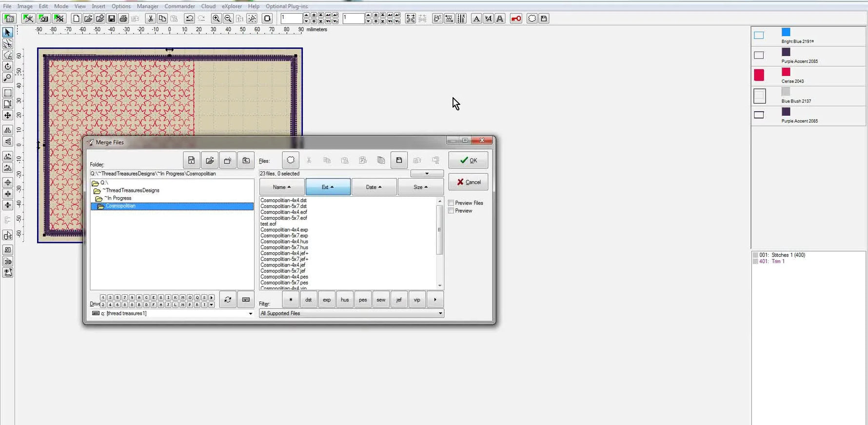Click the lettering A tool icon
Screen dimensions: 868x425
(476, 19)
